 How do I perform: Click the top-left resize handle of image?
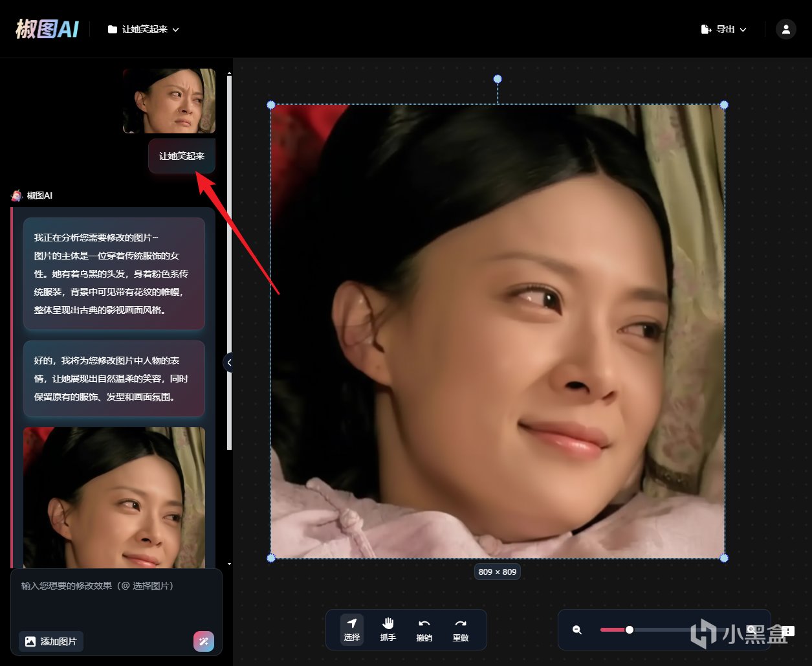click(271, 105)
